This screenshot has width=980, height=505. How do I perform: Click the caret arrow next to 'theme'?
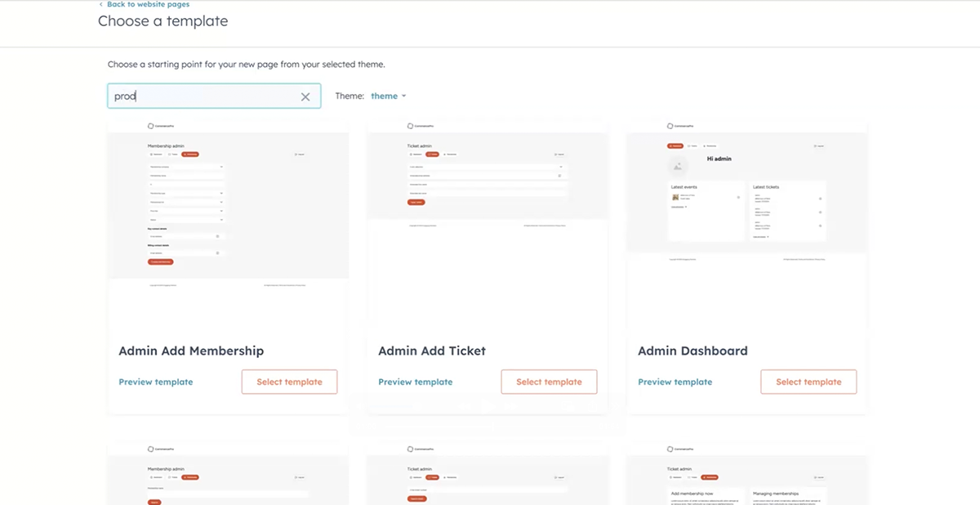[x=403, y=96]
